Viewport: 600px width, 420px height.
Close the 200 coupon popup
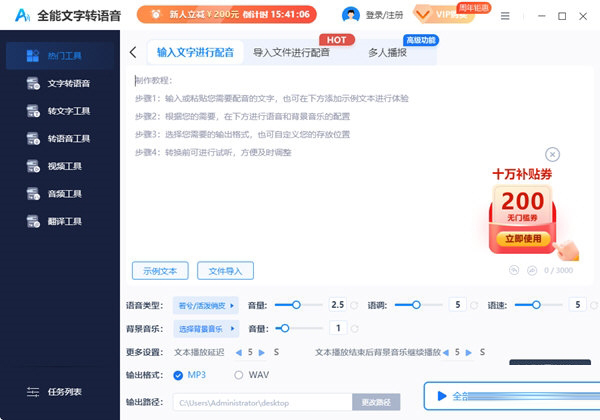coord(553,154)
